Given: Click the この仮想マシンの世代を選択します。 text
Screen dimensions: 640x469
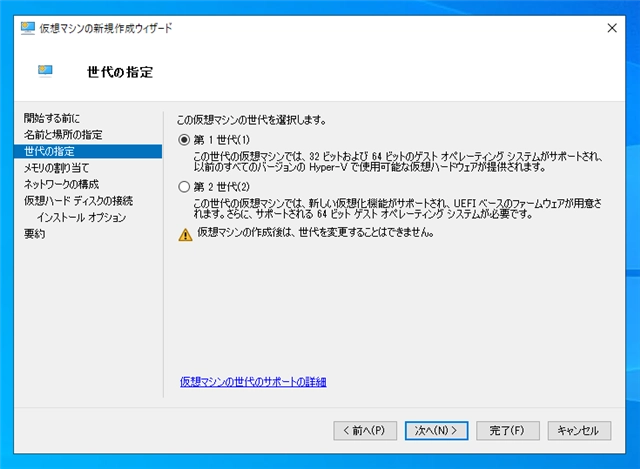Looking at the screenshot, I should click(x=251, y=120).
